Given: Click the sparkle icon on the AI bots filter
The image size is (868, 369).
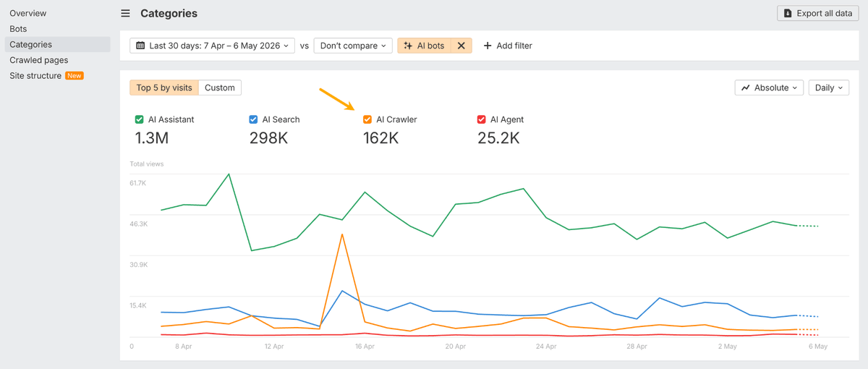Looking at the screenshot, I should 408,46.
